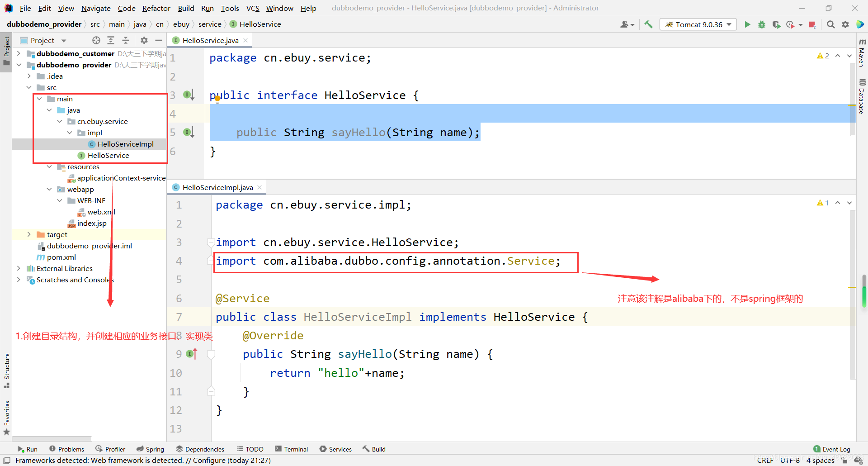Click the warnings indicator in HelloService editor
This screenshot has height=466, width=868.
click(823, 56)
